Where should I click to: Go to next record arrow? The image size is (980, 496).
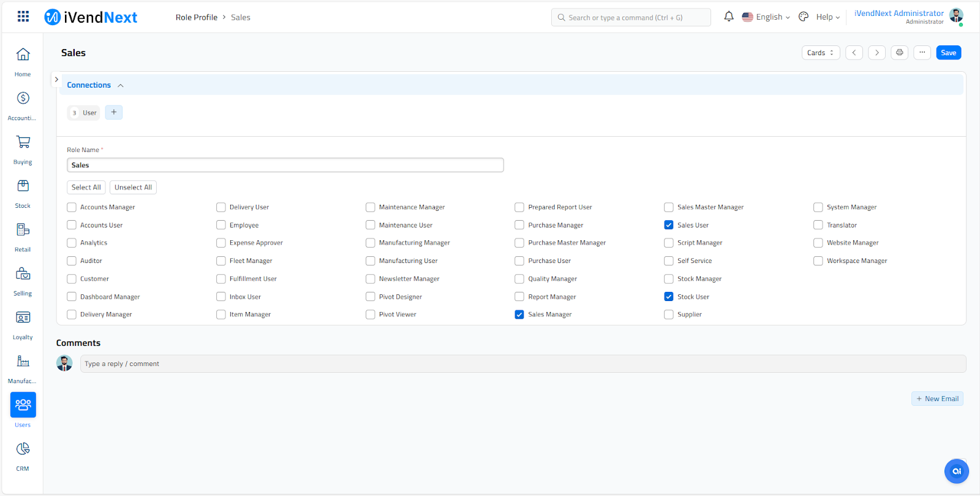coord(876,53)
